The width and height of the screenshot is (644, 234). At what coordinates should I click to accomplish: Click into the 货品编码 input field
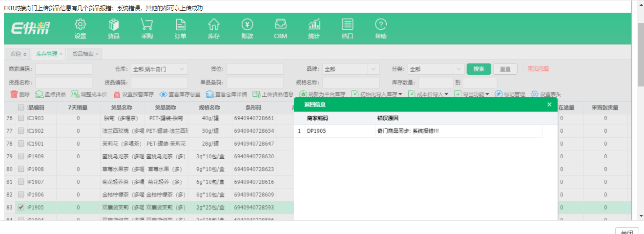[159, 83]
